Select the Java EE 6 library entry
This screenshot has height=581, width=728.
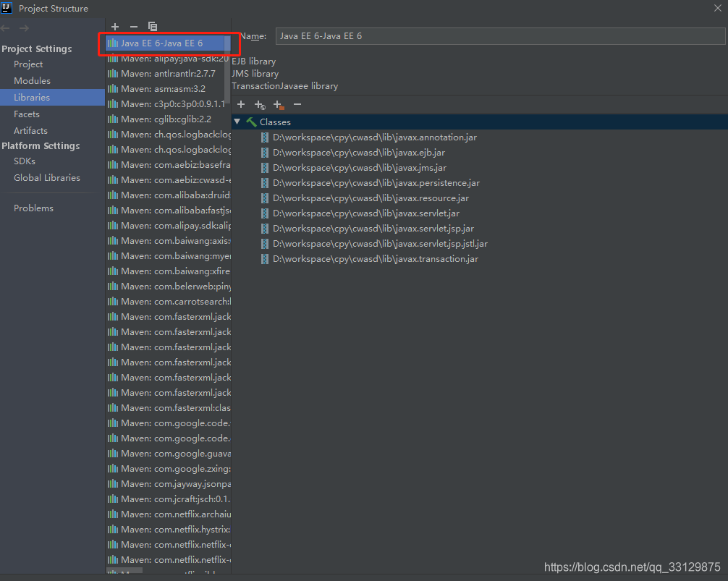tap(168, 43)
